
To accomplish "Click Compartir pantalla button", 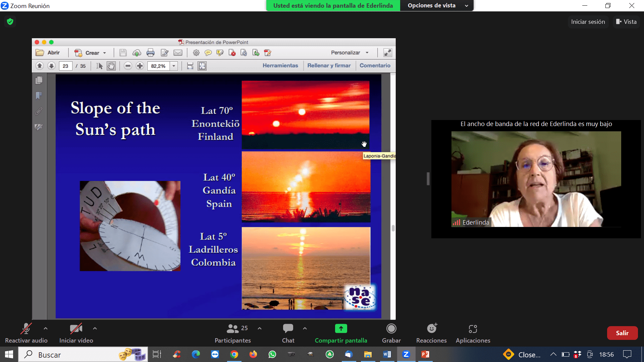I will (341, 333).
